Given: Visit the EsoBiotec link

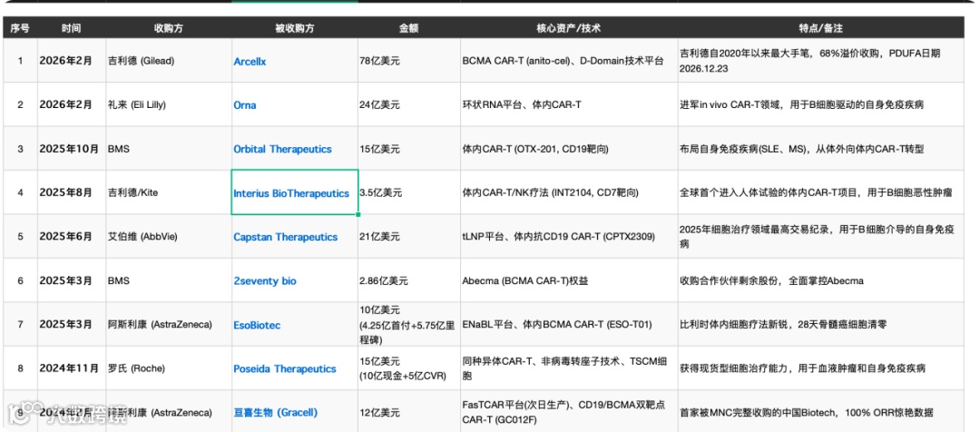Looking at the screenshot, I should (x=257, y=325).
